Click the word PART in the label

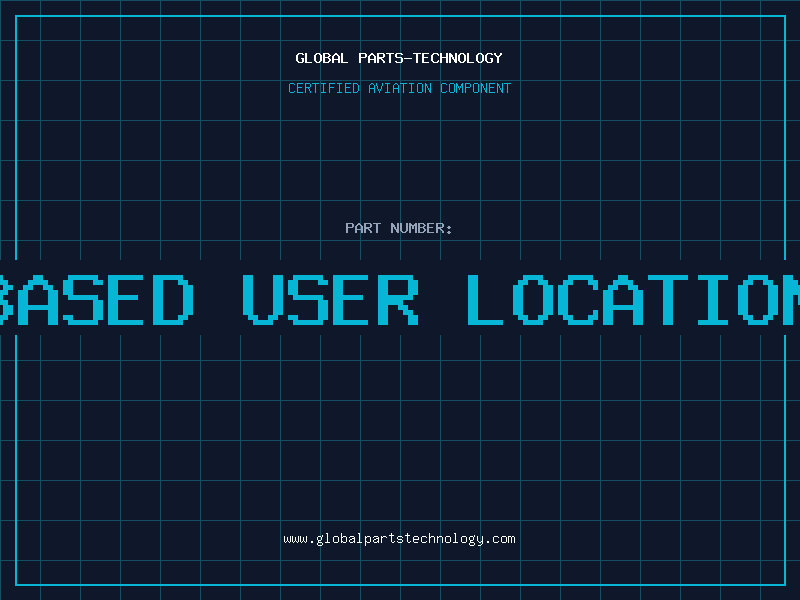(x=363, y=228)
